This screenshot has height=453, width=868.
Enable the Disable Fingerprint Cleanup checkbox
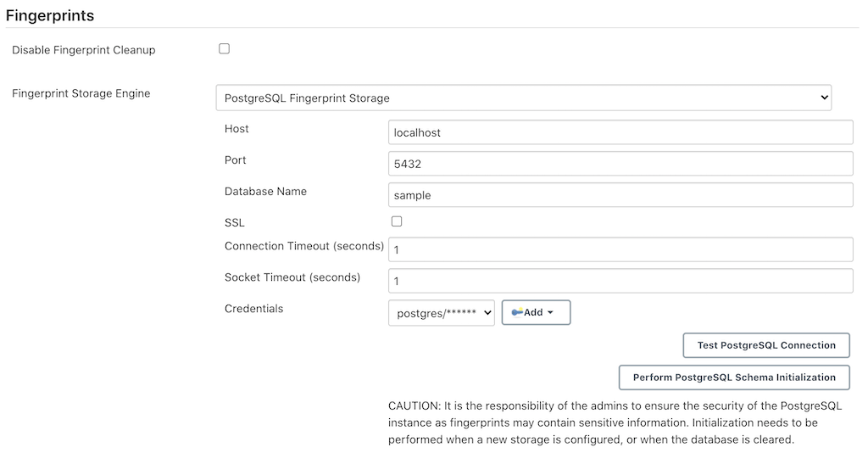click(225, 49)
